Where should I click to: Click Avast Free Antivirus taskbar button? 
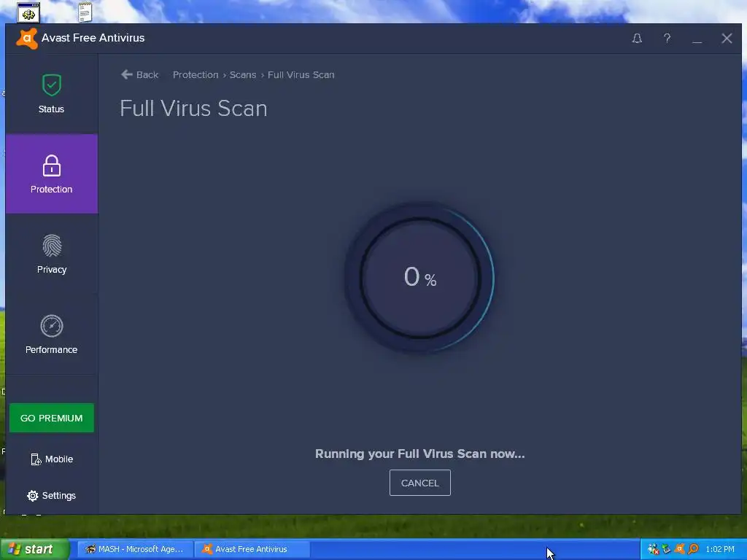[252, 550]
